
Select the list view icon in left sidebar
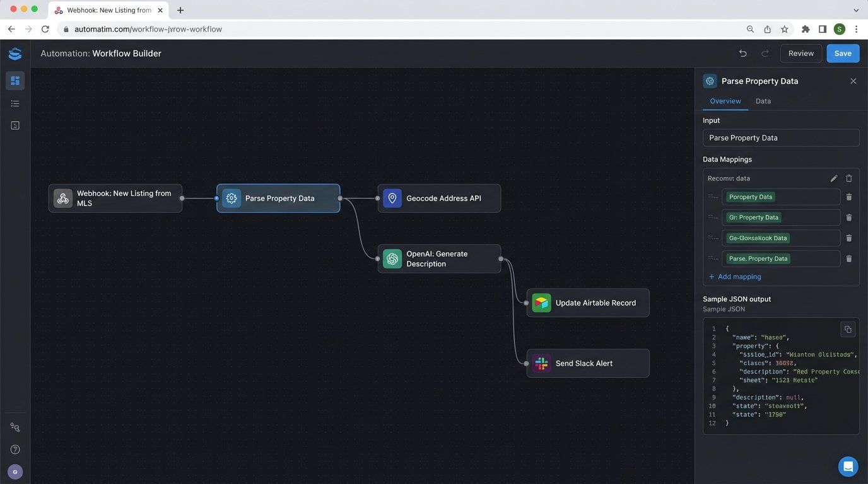pos(15,103)
